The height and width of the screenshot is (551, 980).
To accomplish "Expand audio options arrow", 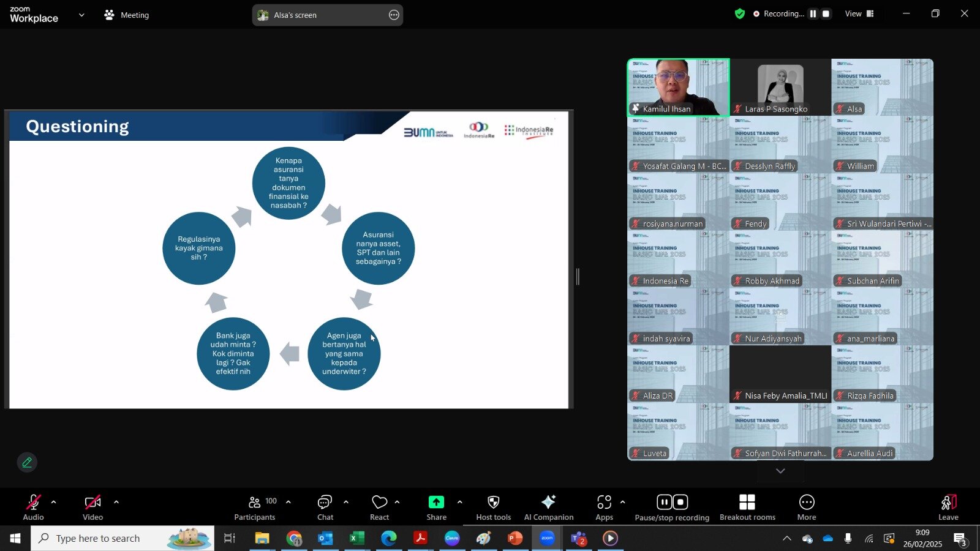I will [x=53, y=502].
